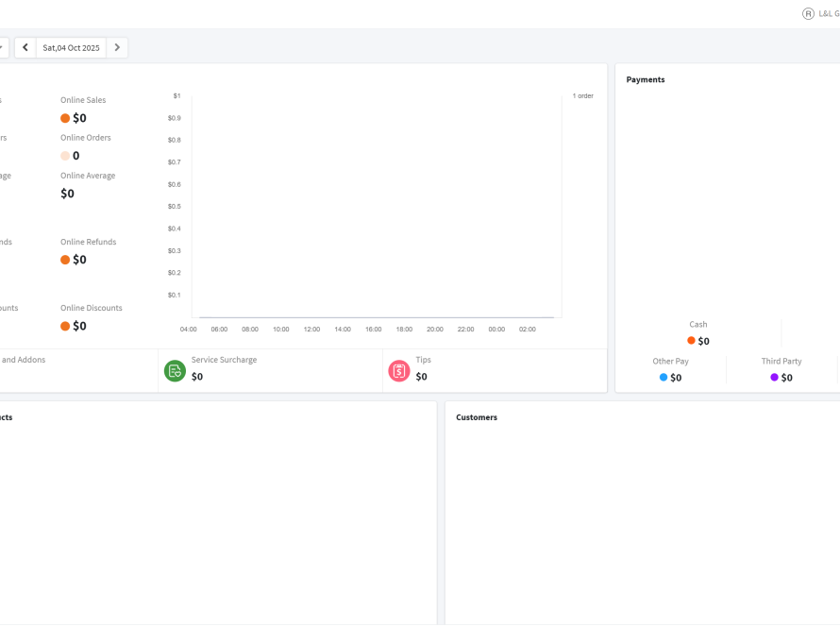The height and width of the screenshot is (627, 840).
Task: Click the green Service Surcharge icon
Action: pyautogui.click(x=175, y=370)
